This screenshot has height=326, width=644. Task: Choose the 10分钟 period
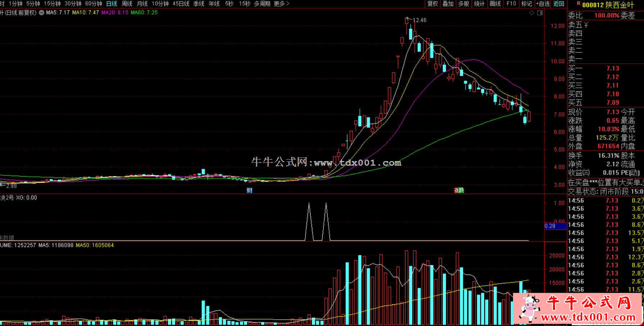click(x=160, y=4)
